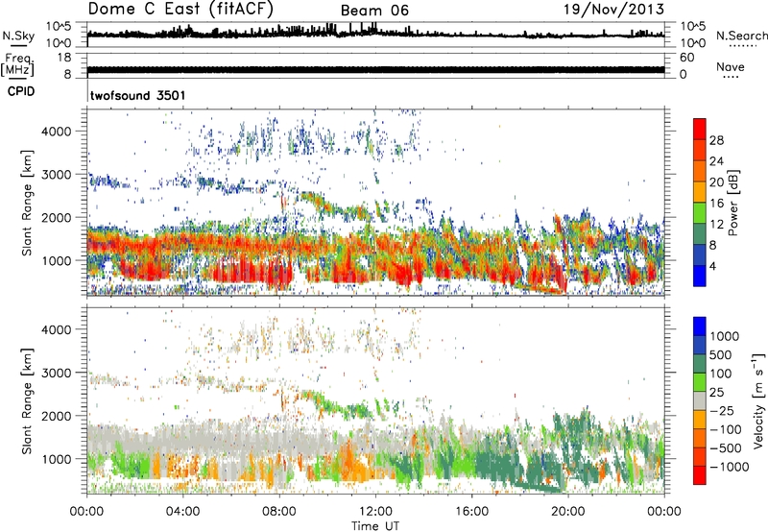This screenshot has width=768, height=532.
Task: Click the '60' tick on Nave axis
Action: tap(686, 58)
